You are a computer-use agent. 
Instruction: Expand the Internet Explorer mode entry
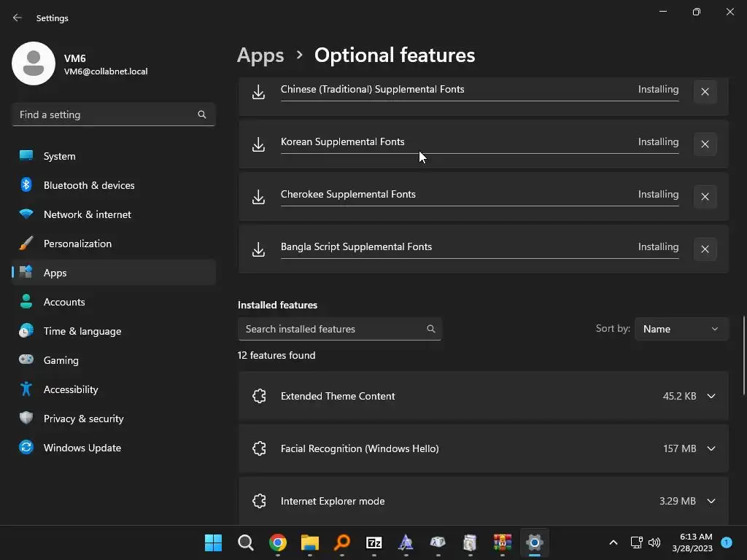point(711,501)
